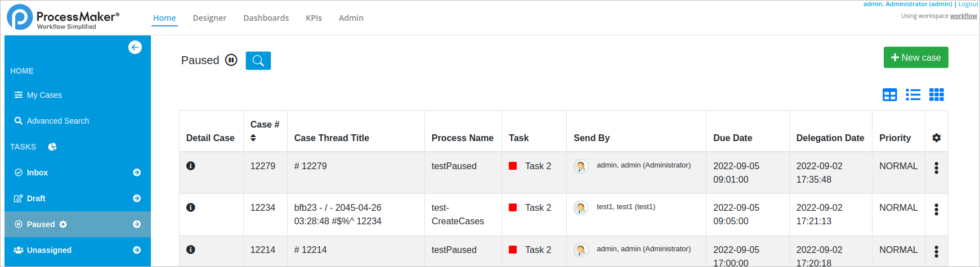980x267 pixels.
Task: Click the Paused settings gear in sidebar
Action: (63, 224)
